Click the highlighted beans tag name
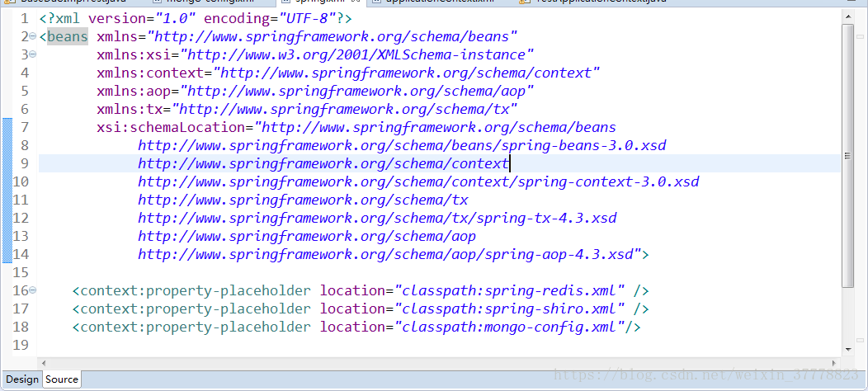 67,36
